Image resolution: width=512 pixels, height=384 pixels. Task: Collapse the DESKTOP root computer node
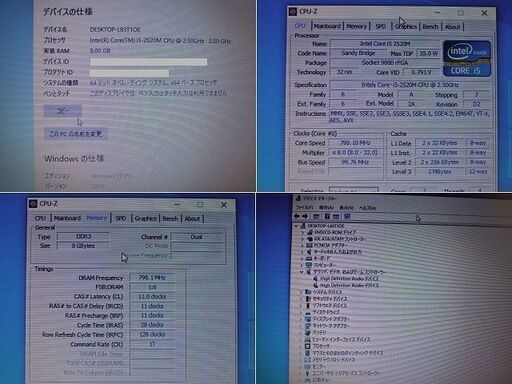[x=296, y=226]
